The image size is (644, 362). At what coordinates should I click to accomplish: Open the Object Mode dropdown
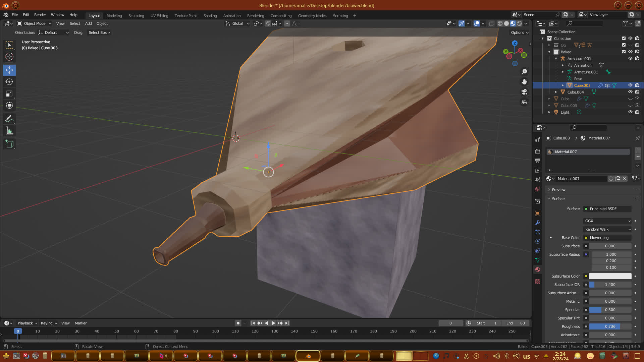(34, 23)
